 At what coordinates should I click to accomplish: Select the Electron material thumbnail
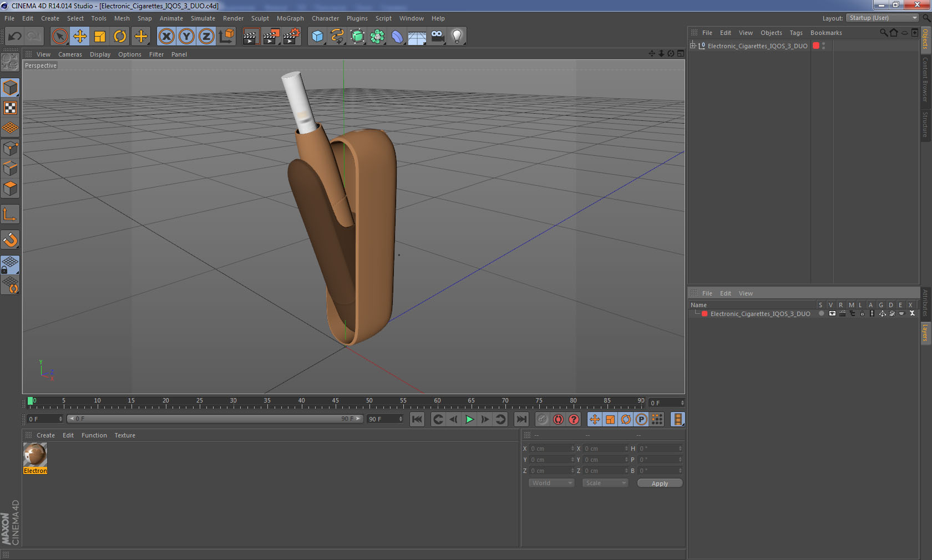35,455
